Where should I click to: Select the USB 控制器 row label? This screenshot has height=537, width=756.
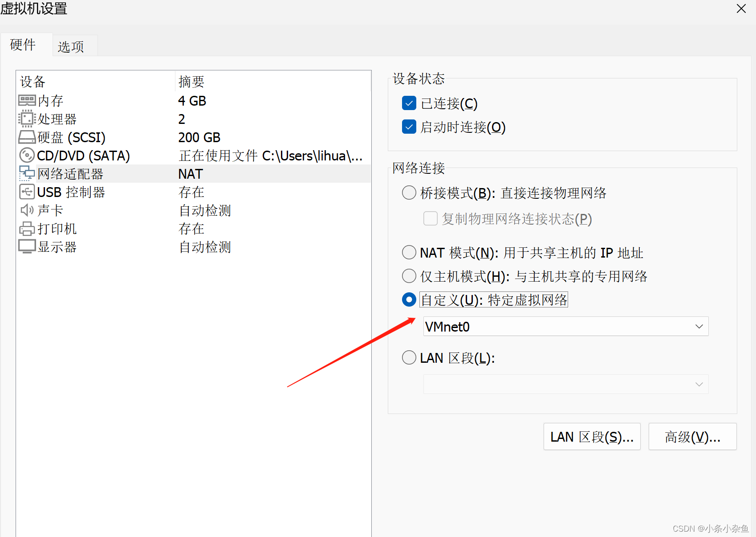tap(71, 192)
